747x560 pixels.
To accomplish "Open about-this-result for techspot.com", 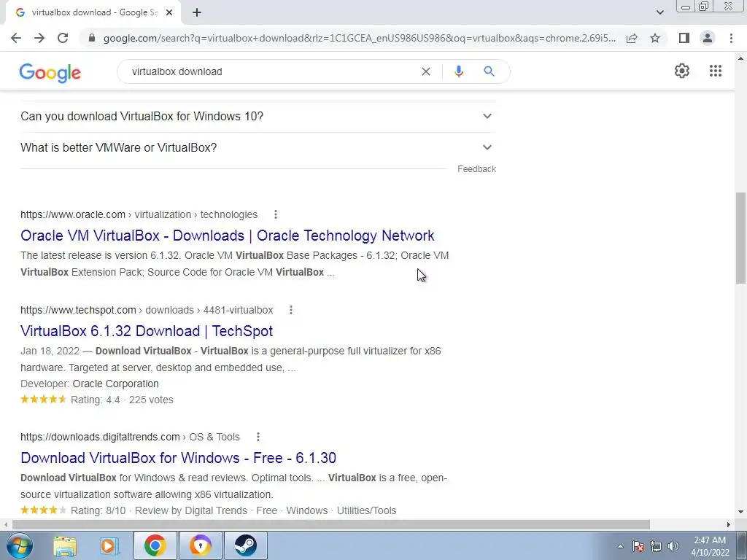I will pos(291,310).
